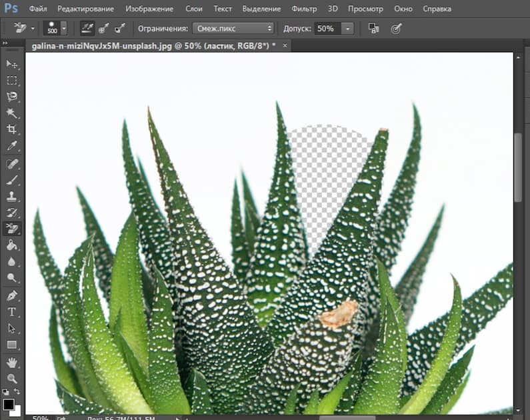Viewport: 530px width, 420px height.
Task: Enable Sampling: Continuous mode
Action: click(87, 29)
